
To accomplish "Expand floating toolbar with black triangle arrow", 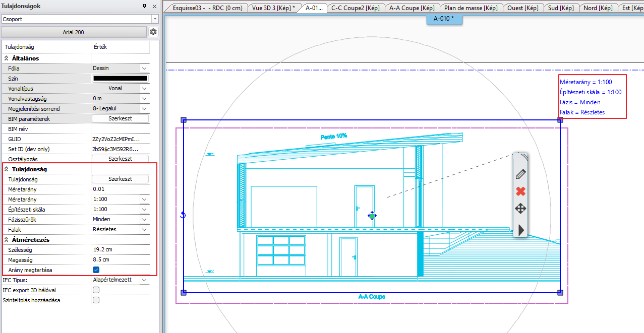I will tap(521, 230).
